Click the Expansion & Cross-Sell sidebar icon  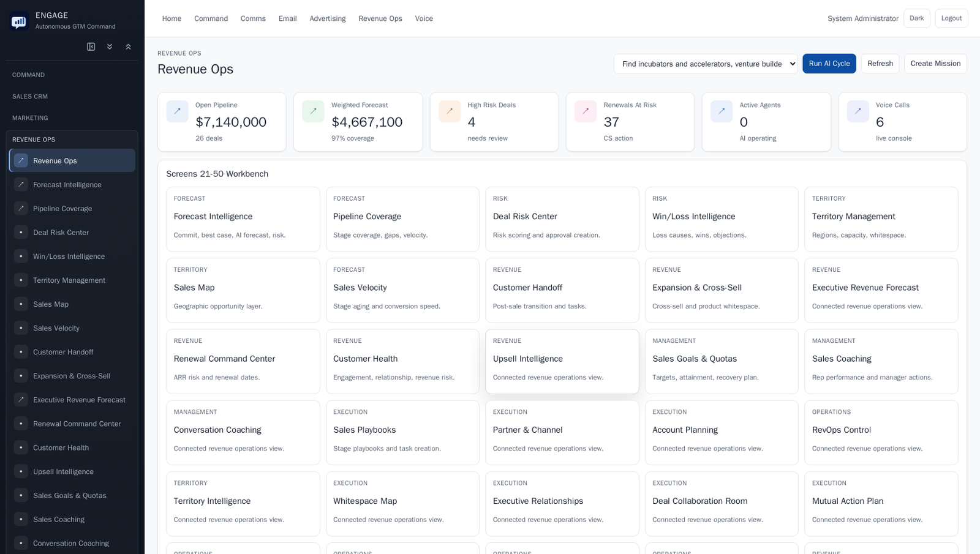coord(21,375)
